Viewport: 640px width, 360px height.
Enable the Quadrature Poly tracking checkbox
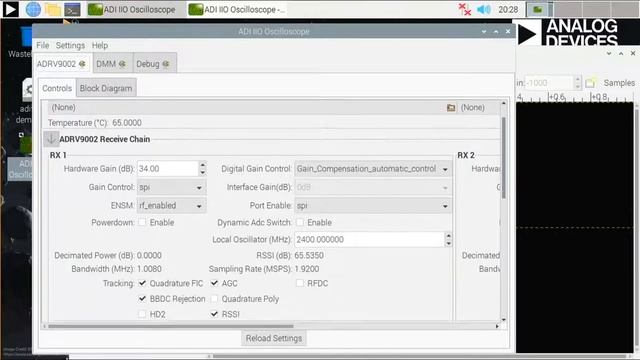pyautogui.click(x=214, y=298)
